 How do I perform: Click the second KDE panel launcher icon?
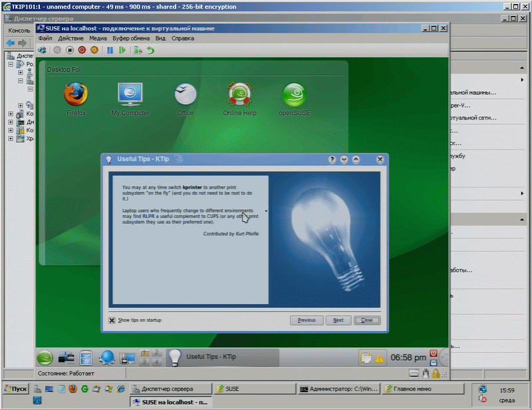tap(66, 358)
